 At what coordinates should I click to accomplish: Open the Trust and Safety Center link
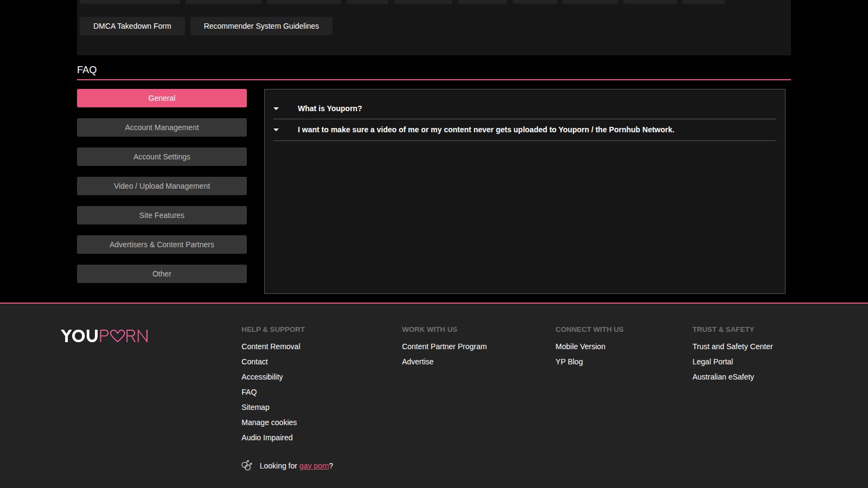tap(732, 346)
